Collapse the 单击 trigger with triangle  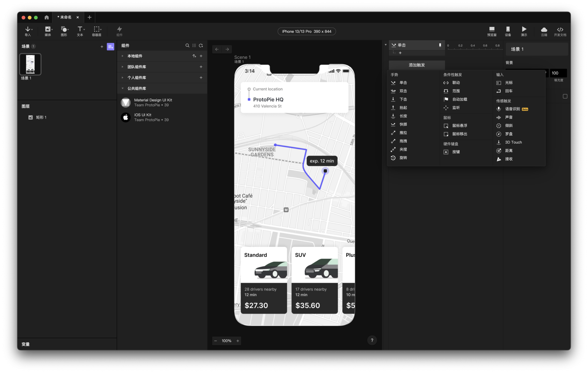point(386,45)
